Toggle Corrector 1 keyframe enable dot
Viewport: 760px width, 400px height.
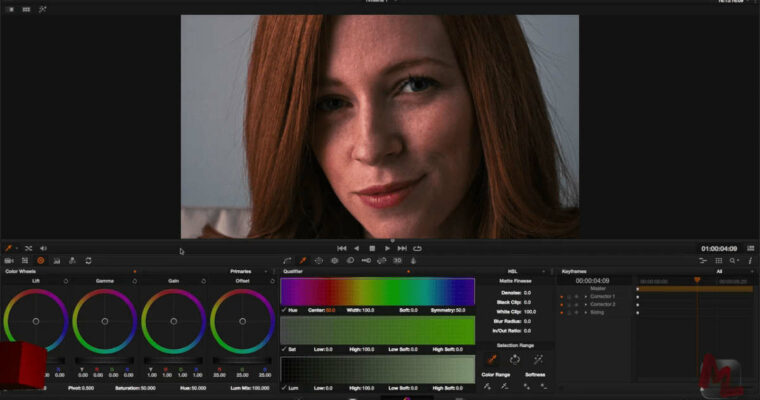coord(562,297)
